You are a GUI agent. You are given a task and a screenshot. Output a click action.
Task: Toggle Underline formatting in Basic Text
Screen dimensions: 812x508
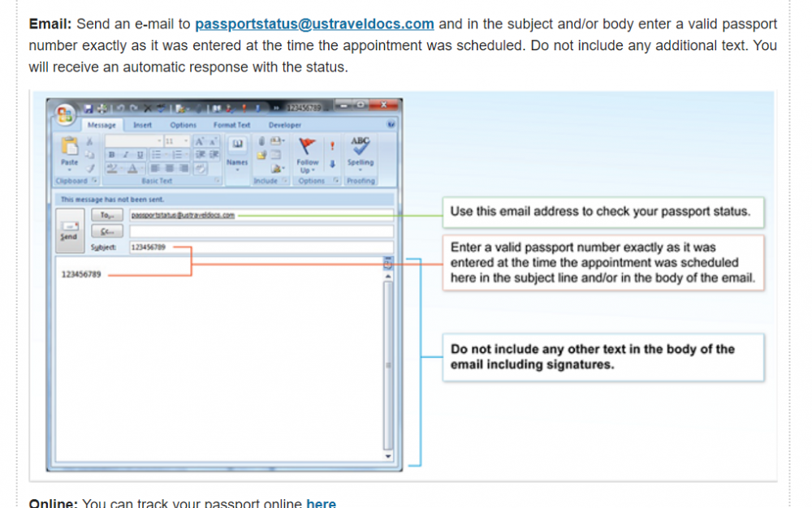140,155
